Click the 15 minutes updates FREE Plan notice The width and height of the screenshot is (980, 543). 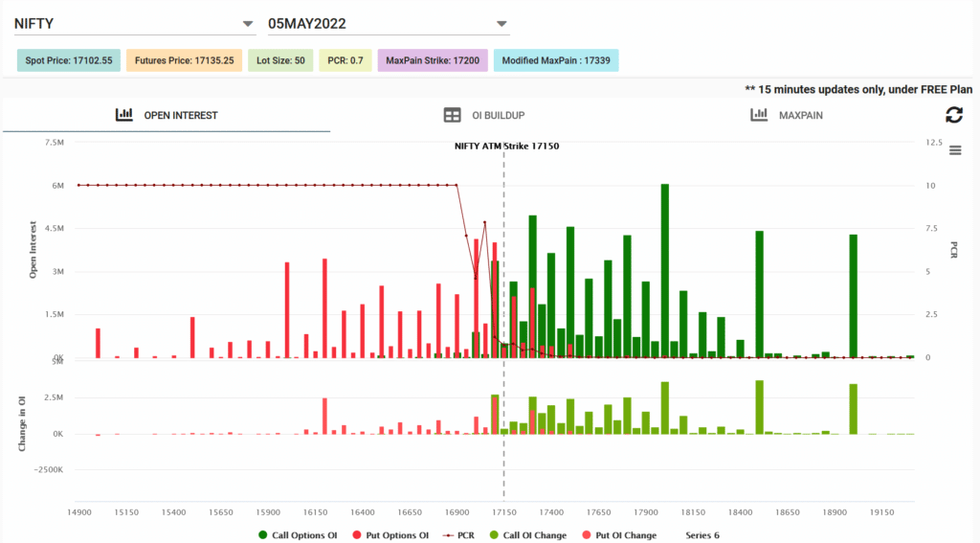click(x=858, y=89)
